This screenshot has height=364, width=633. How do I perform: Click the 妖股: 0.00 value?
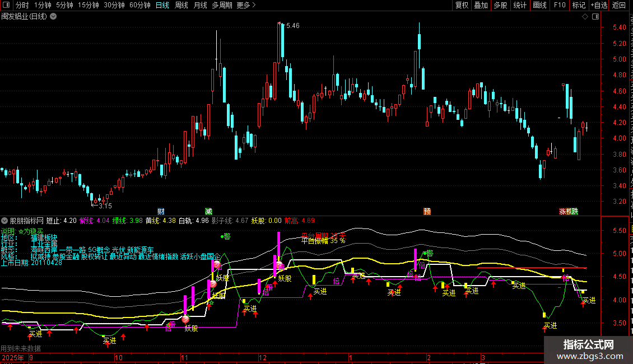[x=267, y=221]
